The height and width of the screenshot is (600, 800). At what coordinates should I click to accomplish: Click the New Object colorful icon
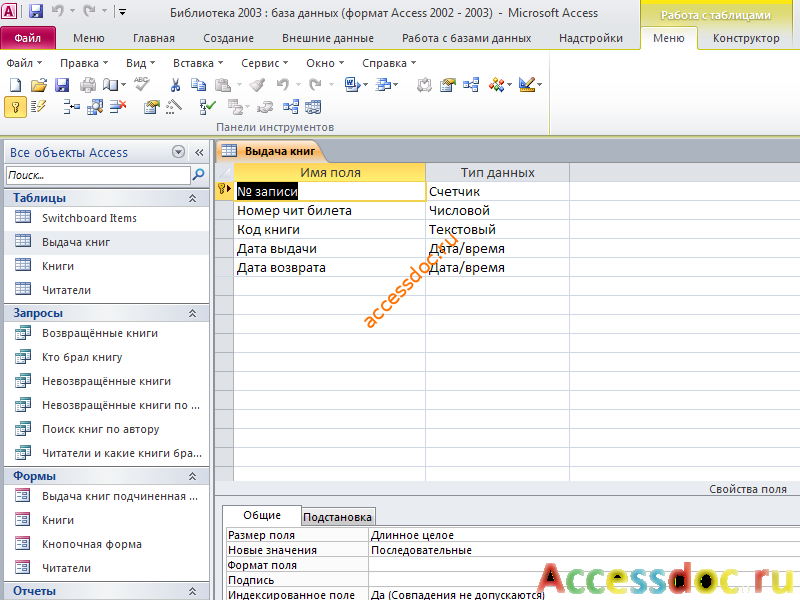coord(496,85)
